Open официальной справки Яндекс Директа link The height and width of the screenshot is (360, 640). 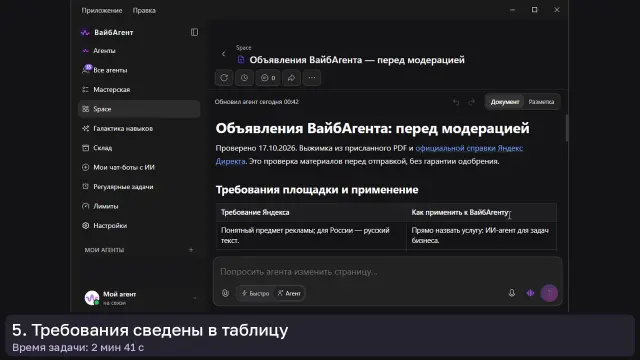[469, 148]
